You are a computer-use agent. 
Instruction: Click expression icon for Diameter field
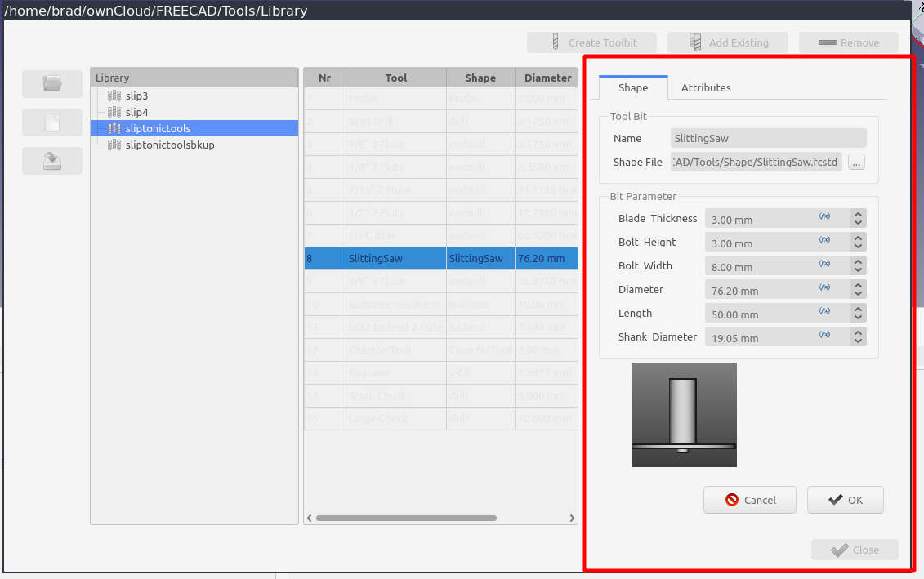pos(824,288)
